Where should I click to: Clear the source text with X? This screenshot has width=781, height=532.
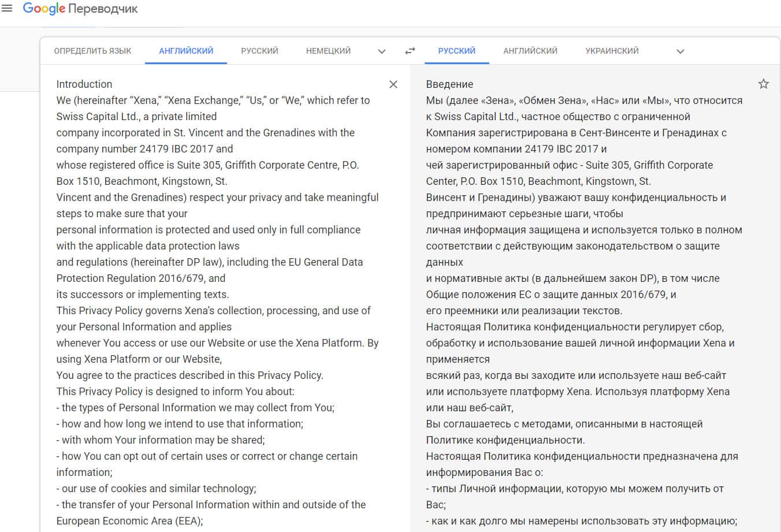393,84
